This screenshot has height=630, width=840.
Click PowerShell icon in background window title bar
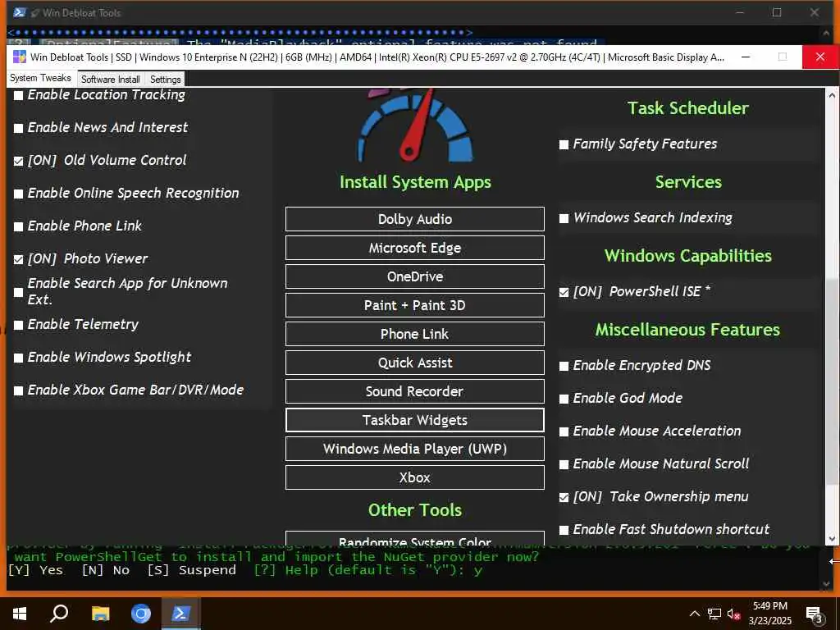click(20, 12)
